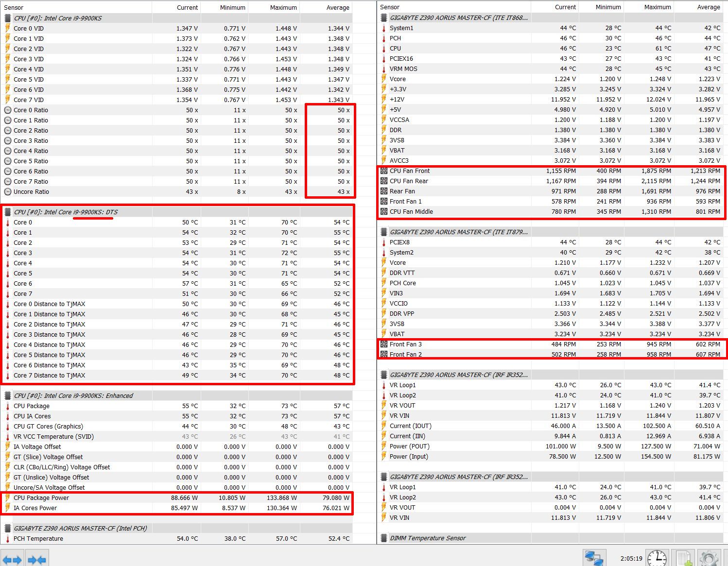Select the IA Voltage Offset row label
728x566 pixels.
(x=37, y=447)
